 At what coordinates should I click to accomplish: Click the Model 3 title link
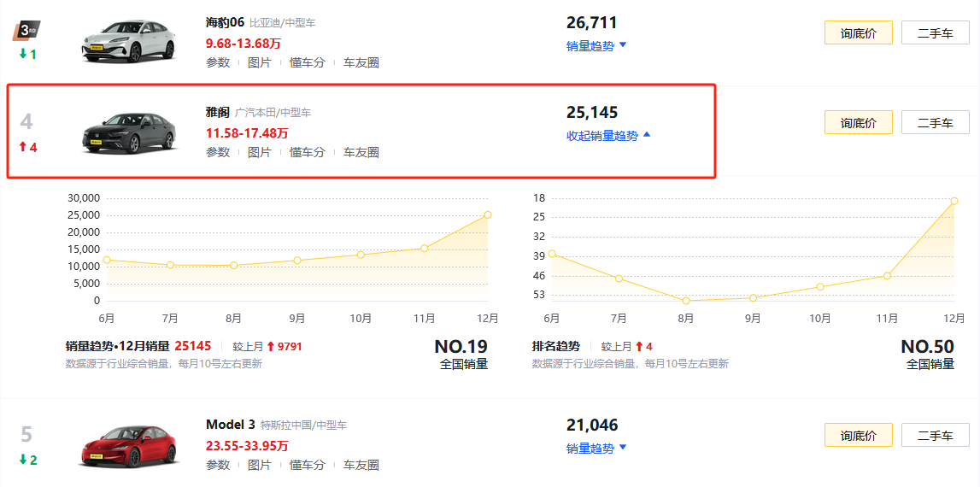230,425
